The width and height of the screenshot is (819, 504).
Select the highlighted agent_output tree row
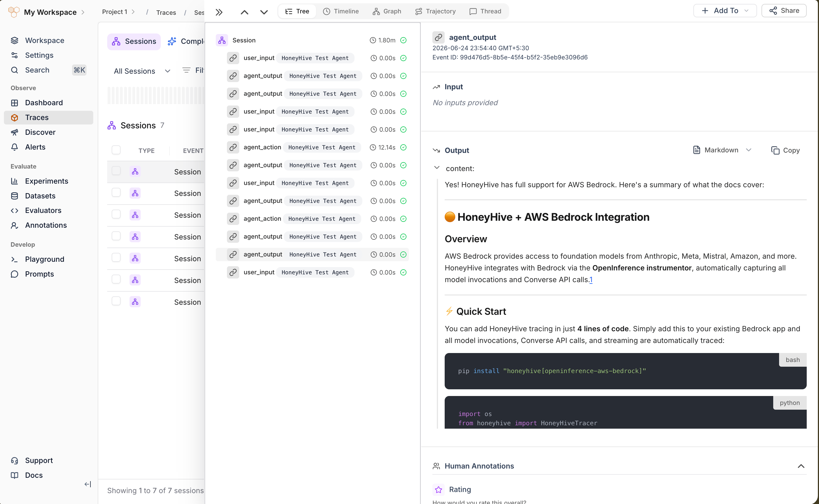[x=312, y=254]
